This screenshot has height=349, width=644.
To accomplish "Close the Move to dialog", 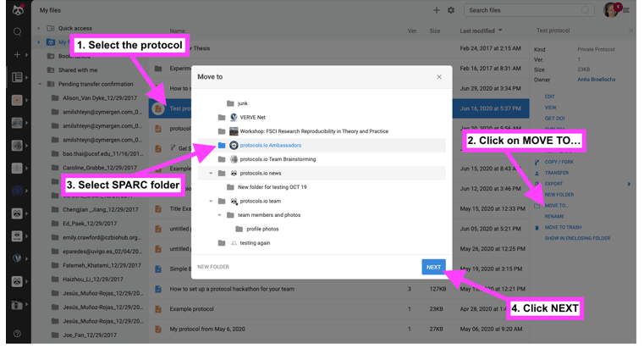I will 439,77.
